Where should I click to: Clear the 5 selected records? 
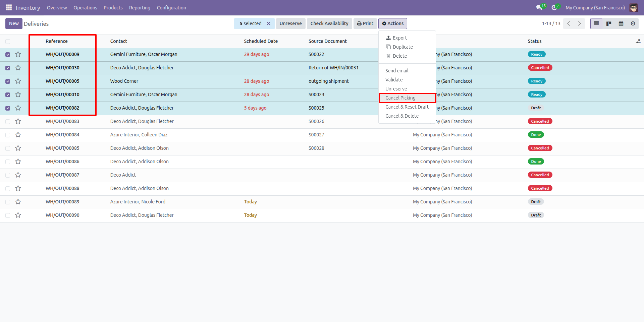tap(269, 23)
